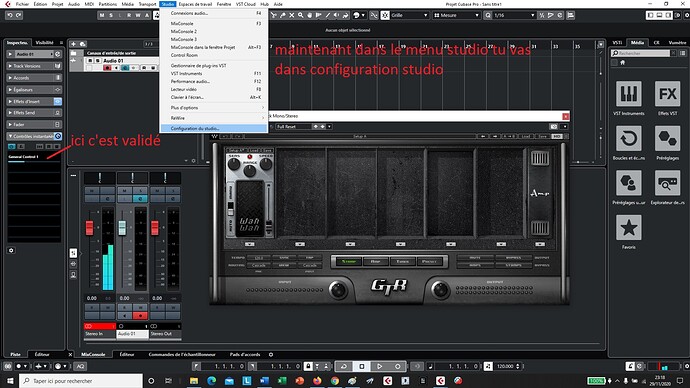690x388 pixels.
Task: Click the Rechercher search field in Média
Action: pyautogui.click(x=641, y=53)
